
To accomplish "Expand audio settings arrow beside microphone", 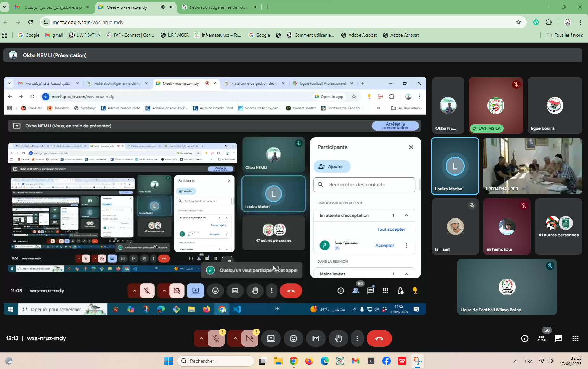I will coord(201,338).
